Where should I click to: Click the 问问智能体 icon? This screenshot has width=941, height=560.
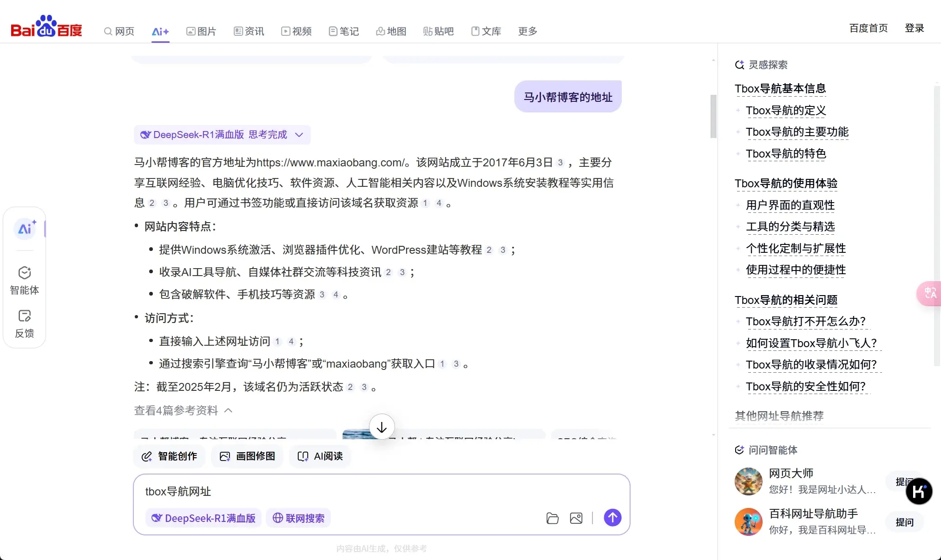[x=739, y=450]
